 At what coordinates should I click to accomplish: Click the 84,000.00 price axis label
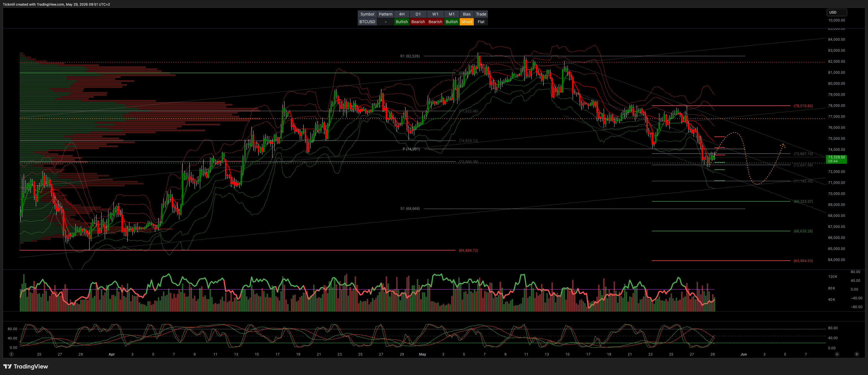pos(836,40)
